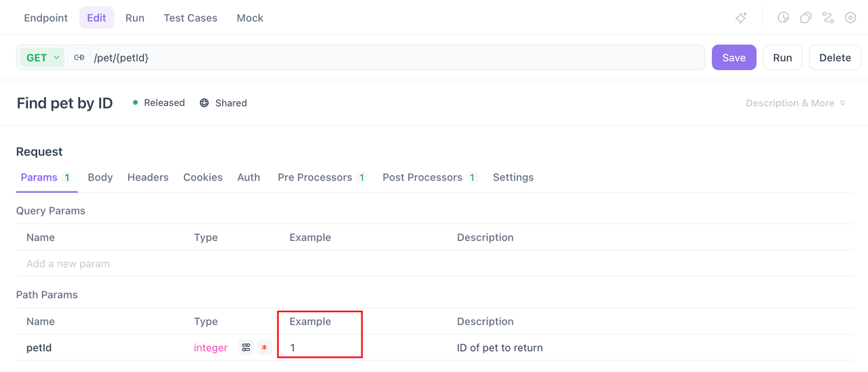Change petId's integer type
The image size is (868, 372).
[x=211, y=348]
